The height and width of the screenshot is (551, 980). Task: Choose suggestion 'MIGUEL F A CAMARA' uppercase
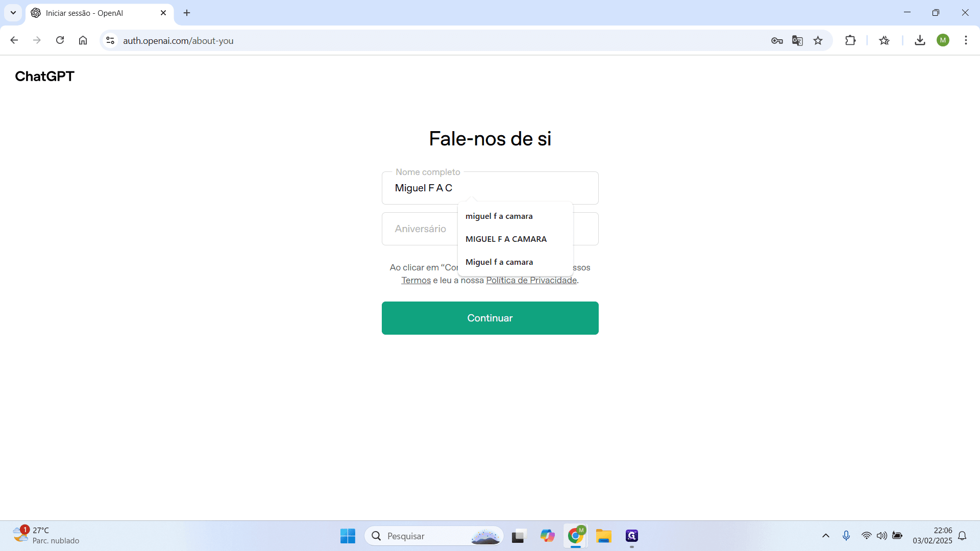point(516,239)
